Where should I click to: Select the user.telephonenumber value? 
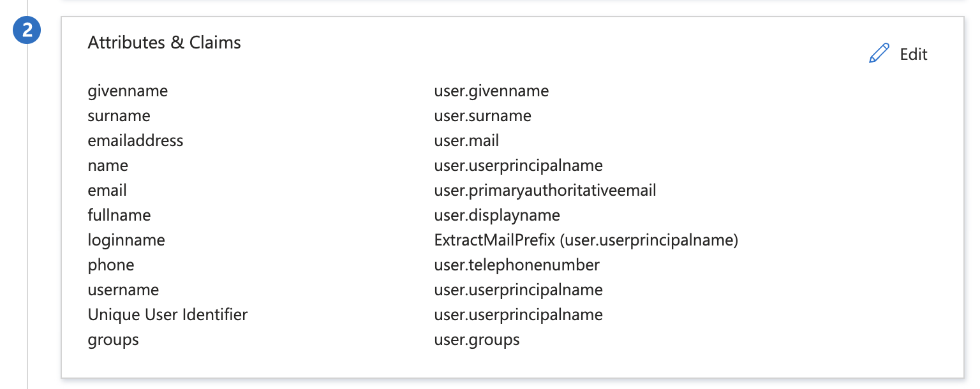(517, 265)
